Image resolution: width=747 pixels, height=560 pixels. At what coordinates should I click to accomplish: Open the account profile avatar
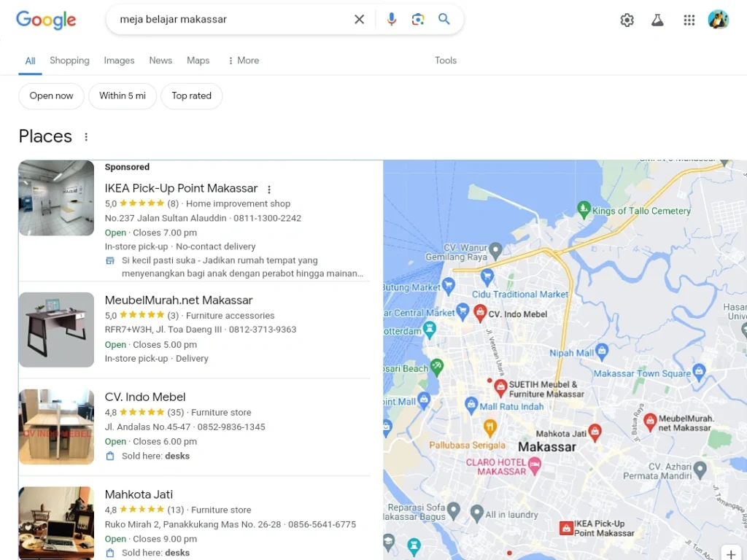click(x=718, y=20)
